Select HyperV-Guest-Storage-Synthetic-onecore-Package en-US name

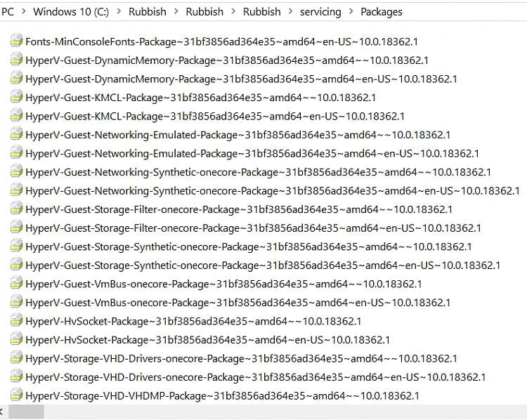[x=263, y=265]
